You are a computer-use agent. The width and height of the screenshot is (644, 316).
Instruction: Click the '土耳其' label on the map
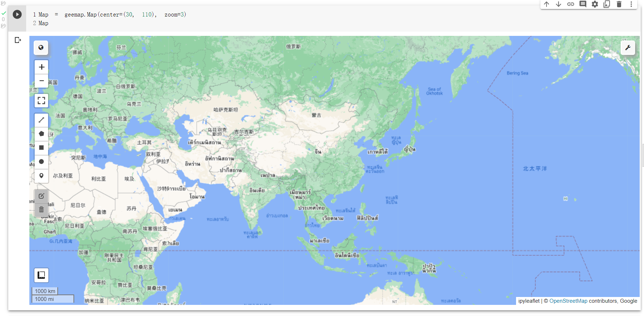tap(144, 142)
